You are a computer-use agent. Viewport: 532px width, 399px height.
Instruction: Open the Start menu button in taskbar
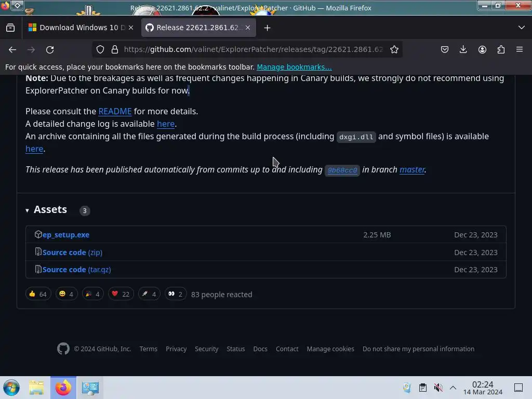[x=11, y=388]
